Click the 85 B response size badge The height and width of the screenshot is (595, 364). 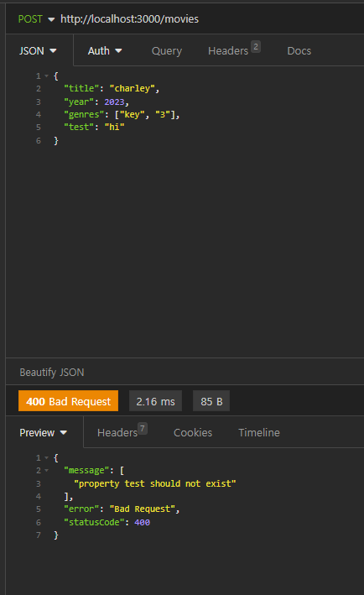[211, 401]
